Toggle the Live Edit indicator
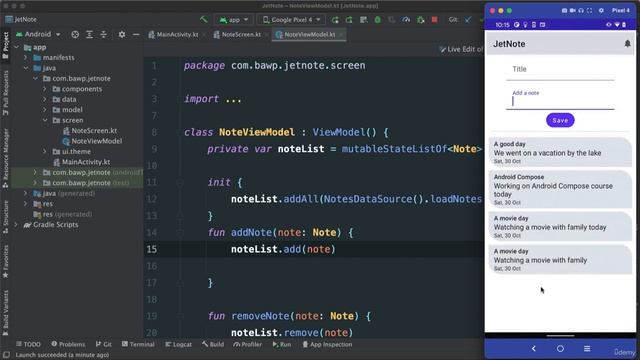 pyautogui.click(x=461, y=49)
